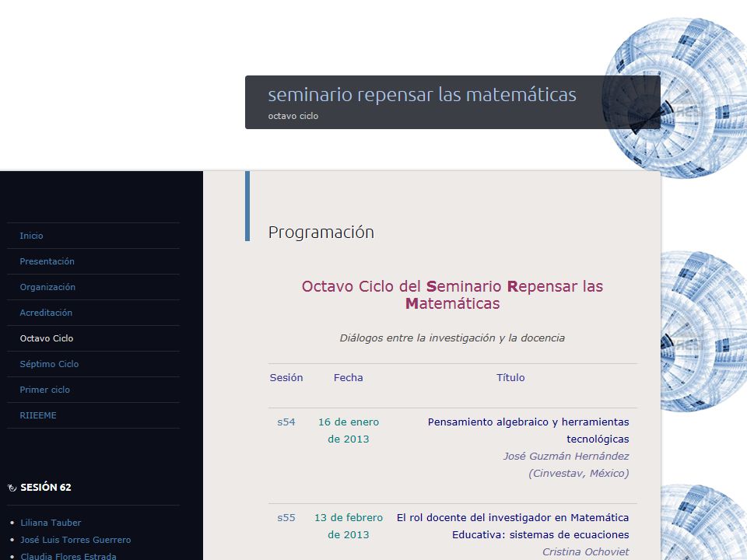Open the Organización menu link
Image resolution: width=747 pixels, height=560 pixels.
coord(47,287)
